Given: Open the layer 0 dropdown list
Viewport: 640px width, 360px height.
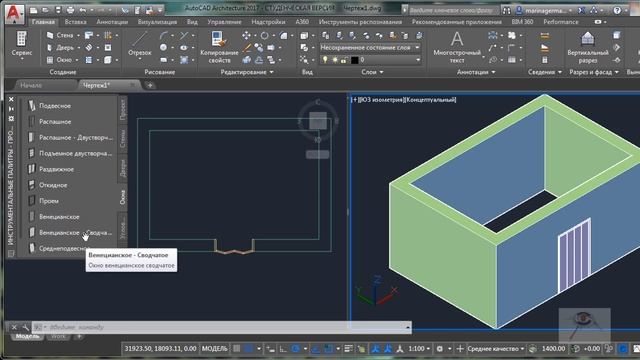Looking at the screenshot, I should (418, 60).
